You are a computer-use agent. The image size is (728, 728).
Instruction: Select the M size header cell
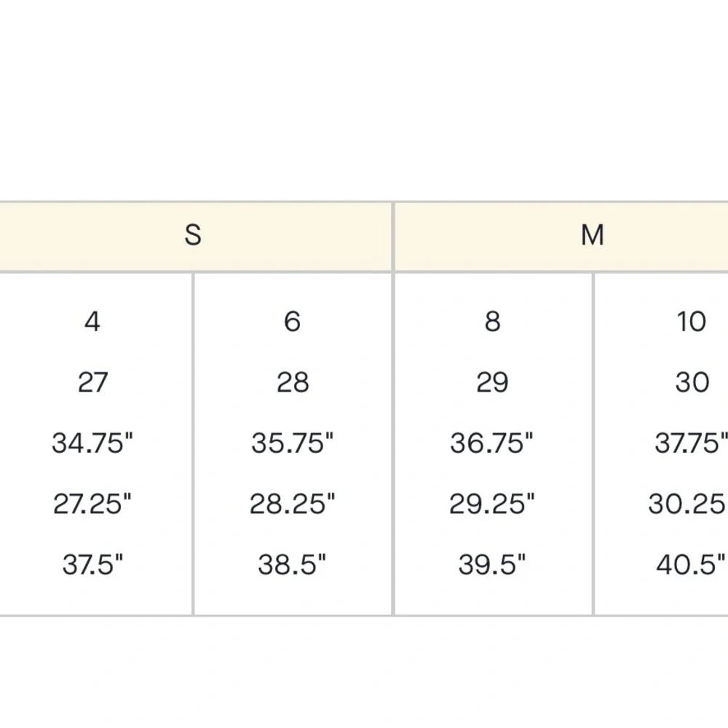click(561, 237)
